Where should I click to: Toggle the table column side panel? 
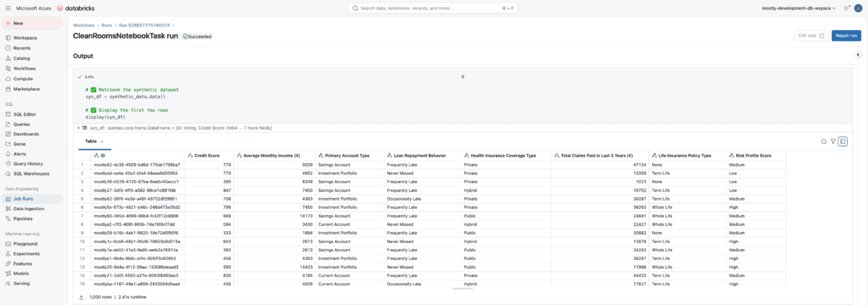point(843,141)
